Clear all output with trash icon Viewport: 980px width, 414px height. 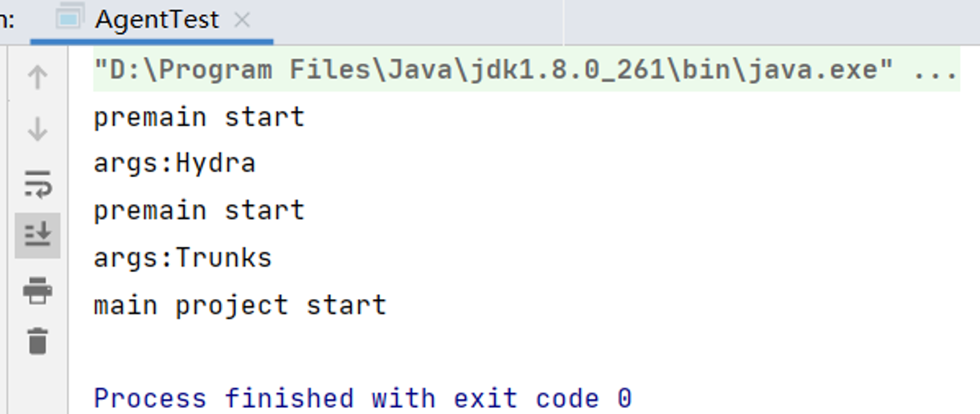click(38, 341)
